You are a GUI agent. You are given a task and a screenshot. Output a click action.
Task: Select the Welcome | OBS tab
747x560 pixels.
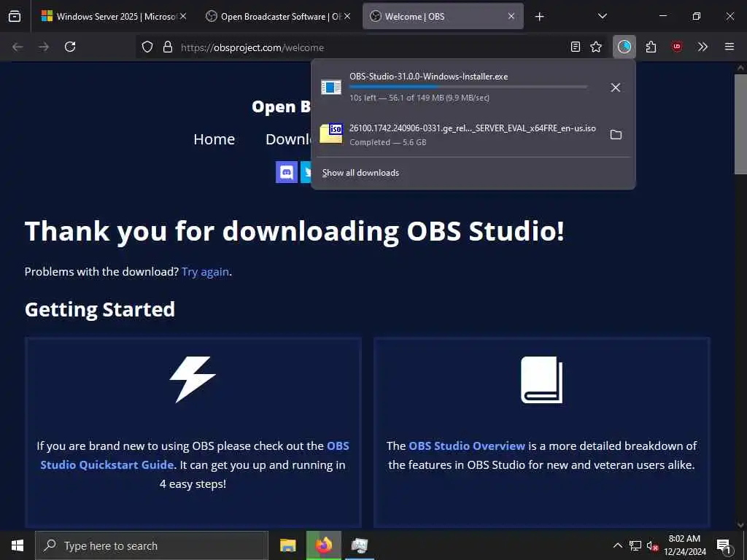pyautogui.click(x=443, y=16)
